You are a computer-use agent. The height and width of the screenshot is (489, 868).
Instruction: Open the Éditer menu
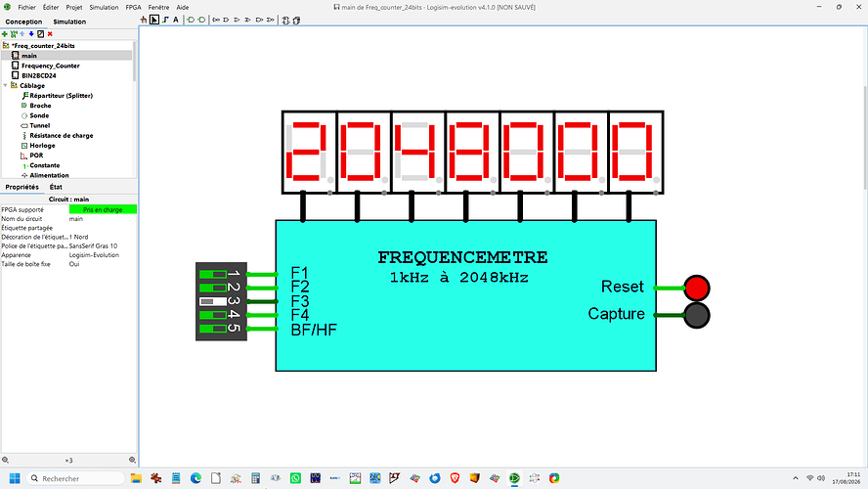[51, 7]
